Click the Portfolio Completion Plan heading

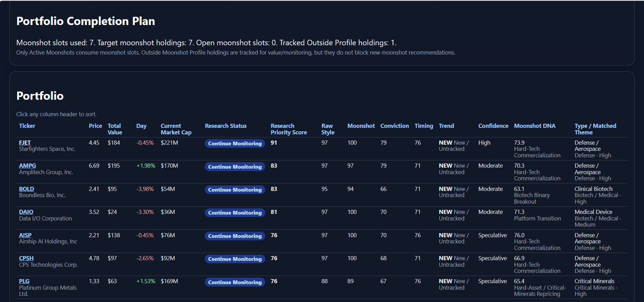[x=86, y=21]
